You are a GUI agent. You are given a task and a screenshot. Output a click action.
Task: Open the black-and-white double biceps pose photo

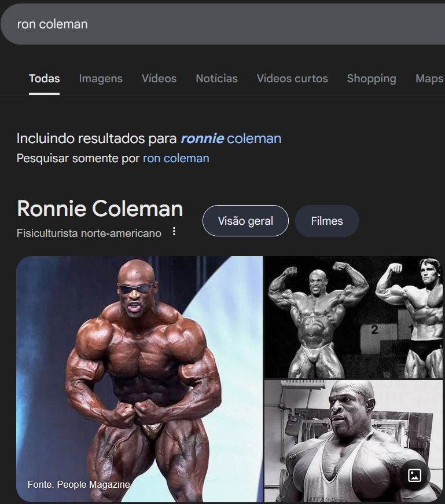coord(354,317)
